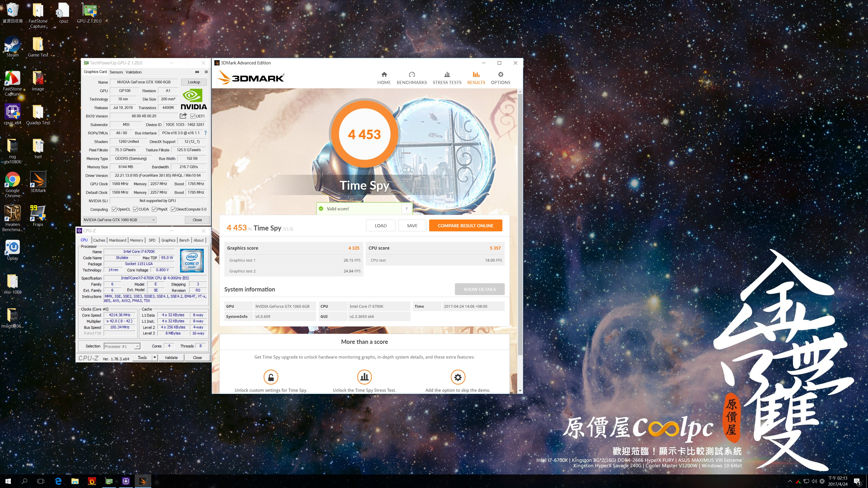Open the GPU-Z hamburger menu icon
Viewport: 868px width, 488px height.
tap(206, 72)
